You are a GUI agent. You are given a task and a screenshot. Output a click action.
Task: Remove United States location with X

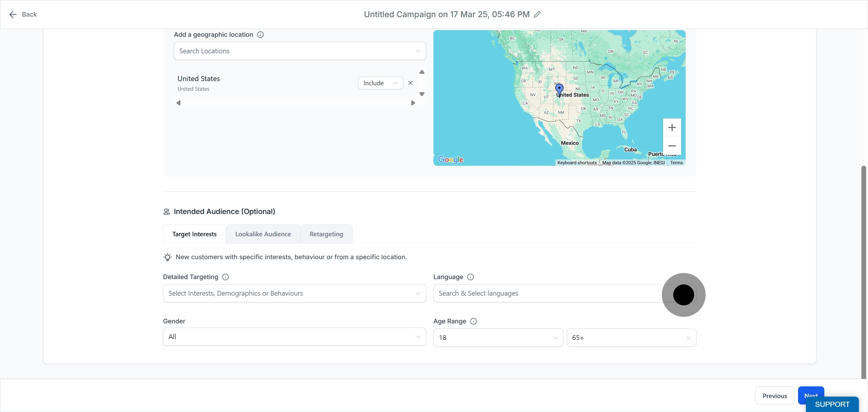(410, 83)
